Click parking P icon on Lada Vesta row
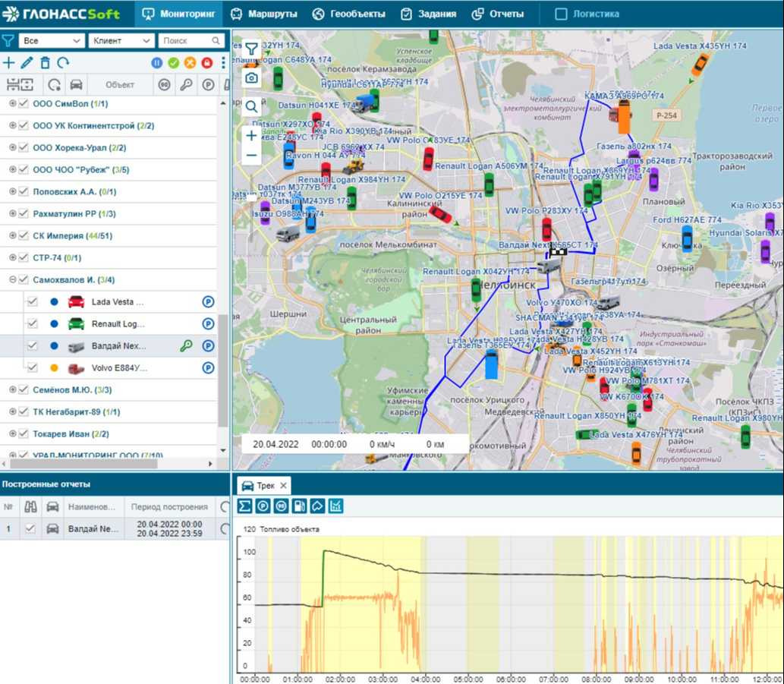The image size is (784, 684). [x=208, y=301]
